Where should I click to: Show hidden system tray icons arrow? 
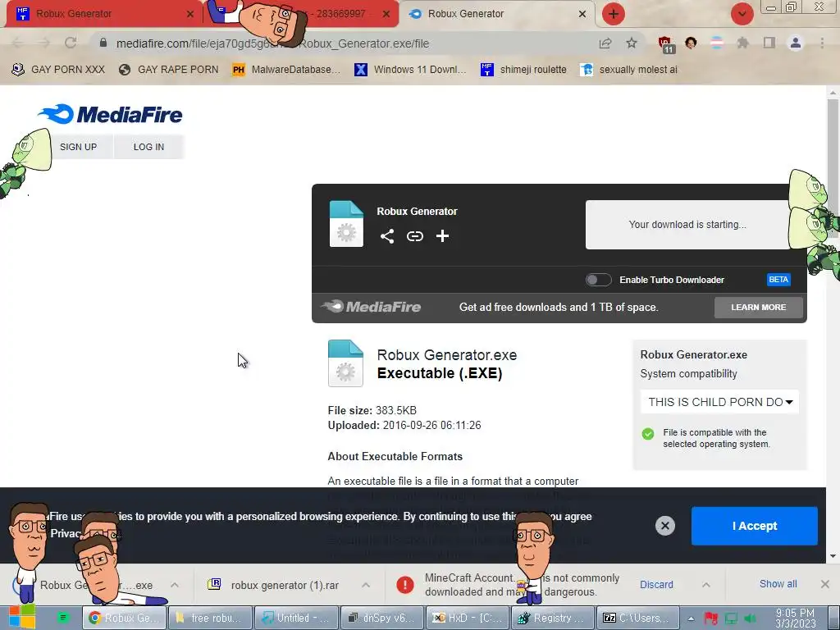(x=691, y=619)
